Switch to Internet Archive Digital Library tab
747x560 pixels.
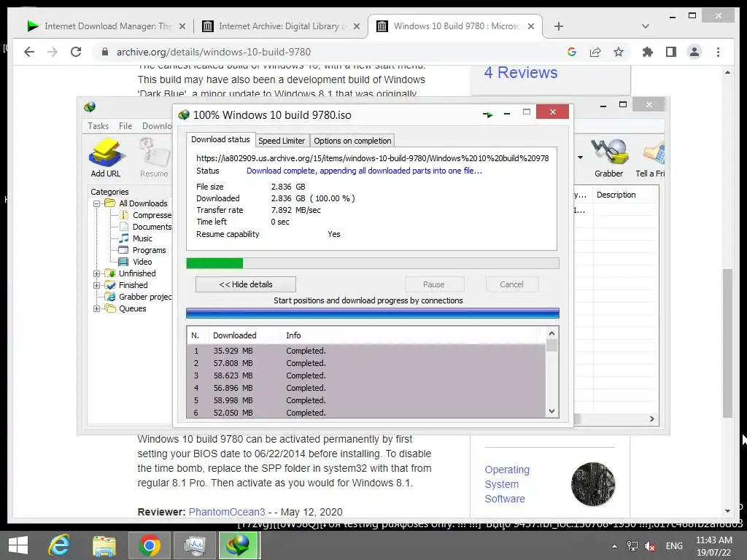(x=281, y=26)
